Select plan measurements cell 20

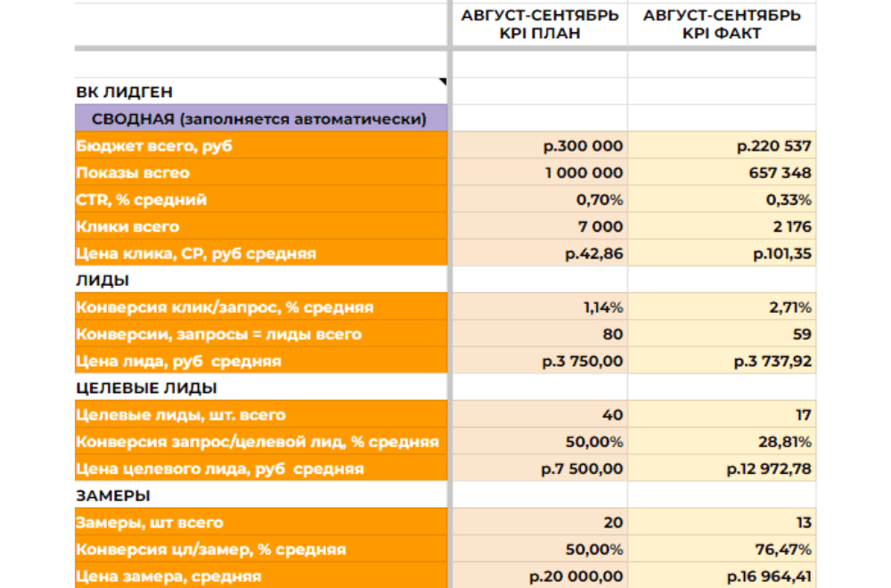tap(540, 522)
